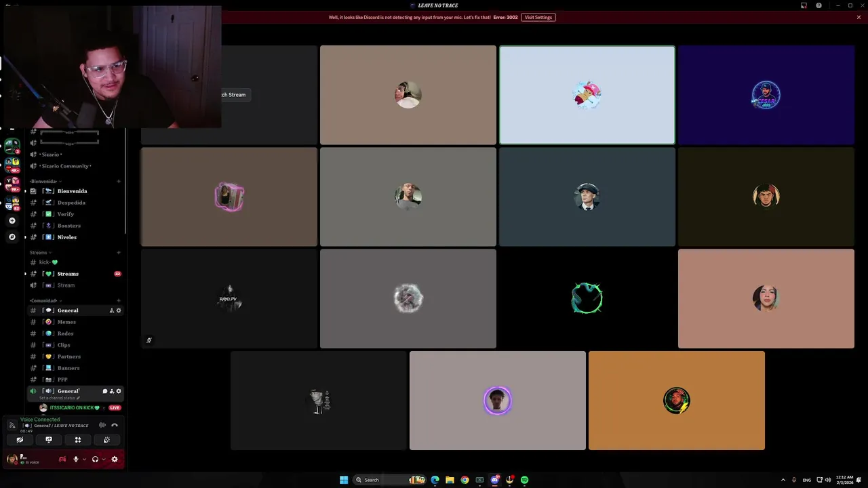The height and width of the screenshot is (488, 868).
Task: Select the CESAR avatar participant tile
Action: click(x=766, y=95)
